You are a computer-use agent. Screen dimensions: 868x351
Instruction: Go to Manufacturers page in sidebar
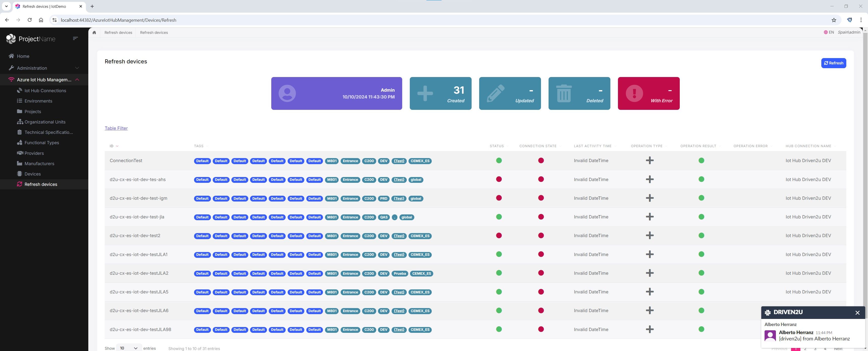coord(39,164)
